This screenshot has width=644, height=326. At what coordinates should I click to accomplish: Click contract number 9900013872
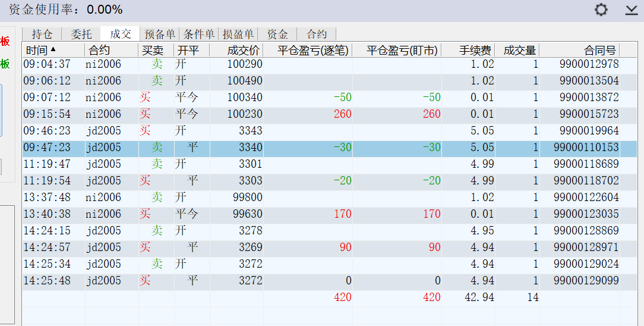[x=589, y=98]
